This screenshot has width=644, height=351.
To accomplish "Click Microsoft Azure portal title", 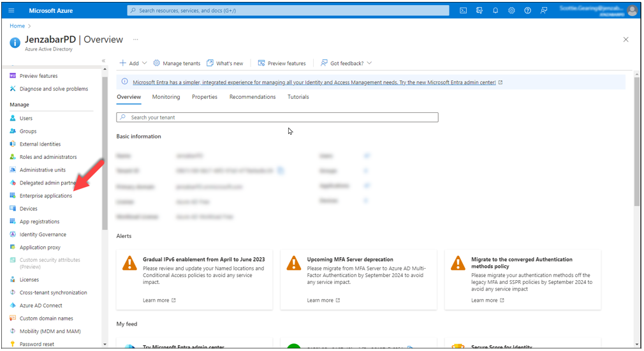I will (51, 11).
